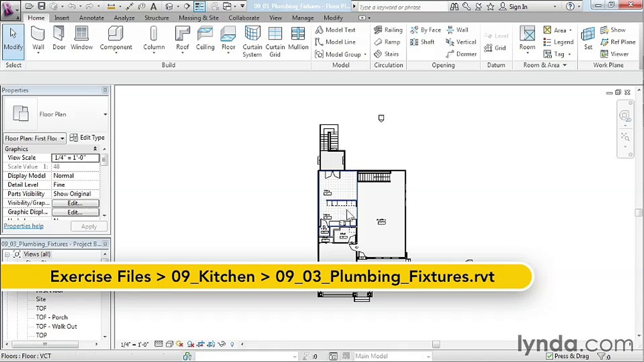
Task: Collapse the Views (all) tree node
Action: pos(8,254)
